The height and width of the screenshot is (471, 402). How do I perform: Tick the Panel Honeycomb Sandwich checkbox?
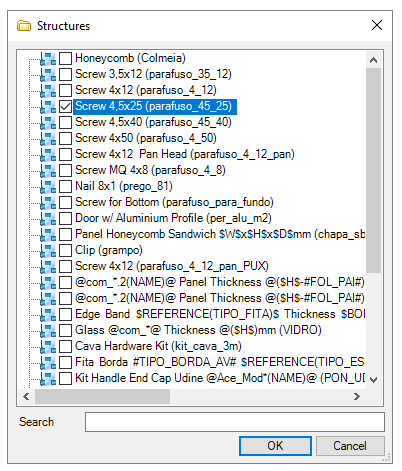[65, 234]
